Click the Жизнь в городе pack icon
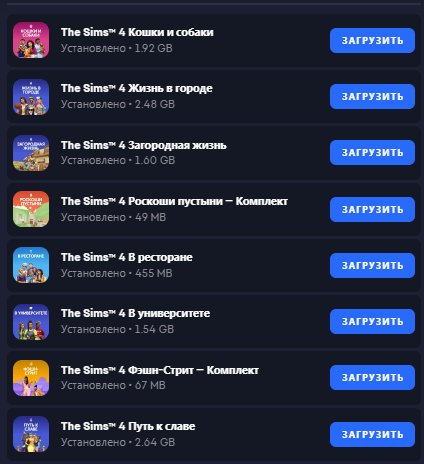Image resolution: width=424 pixels, height=464 pixels. 31,97
